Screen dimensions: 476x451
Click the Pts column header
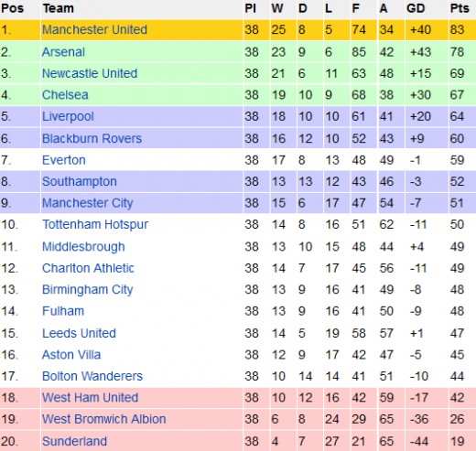460,8
